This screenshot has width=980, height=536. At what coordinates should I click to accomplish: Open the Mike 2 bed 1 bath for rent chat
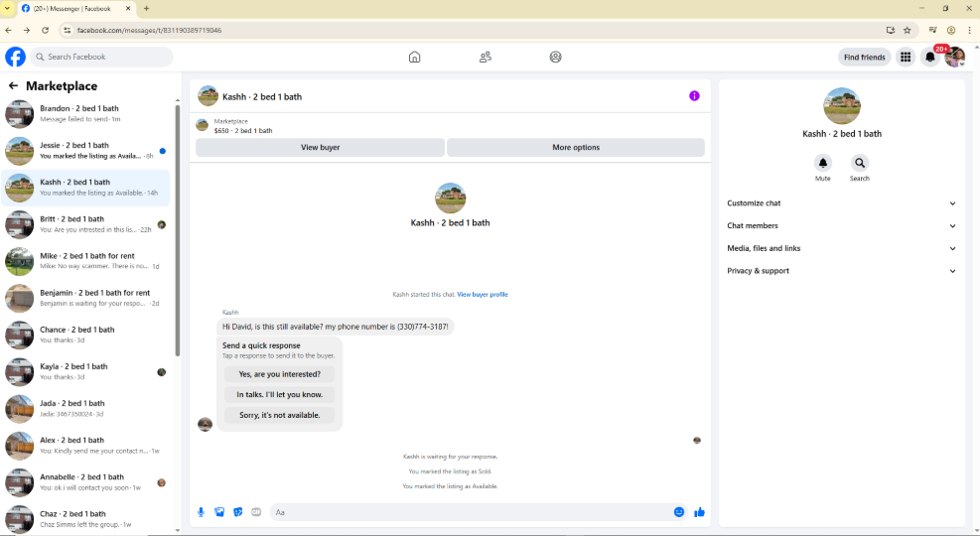(85, 261)
